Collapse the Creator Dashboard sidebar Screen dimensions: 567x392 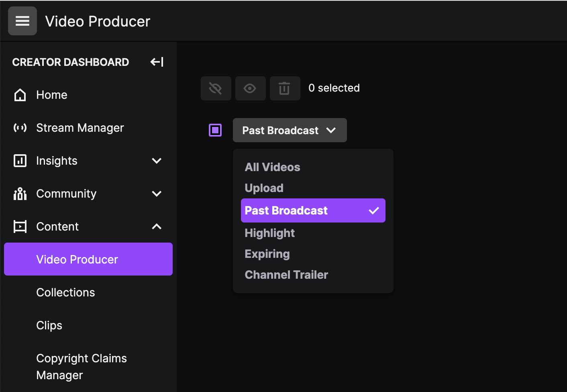(x=157, y=62)
